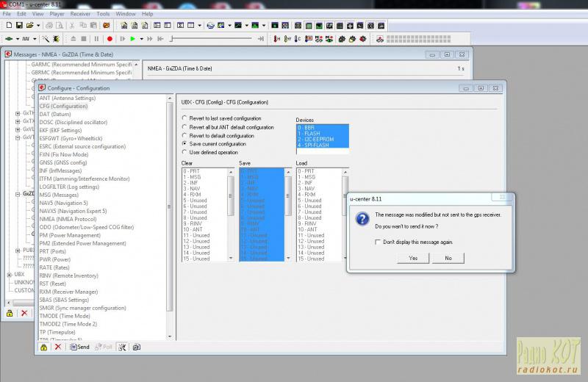588x382 pixels.
Task: Click the rightmost icon in Configure bottom bar
Action: [x=137, y=347]
